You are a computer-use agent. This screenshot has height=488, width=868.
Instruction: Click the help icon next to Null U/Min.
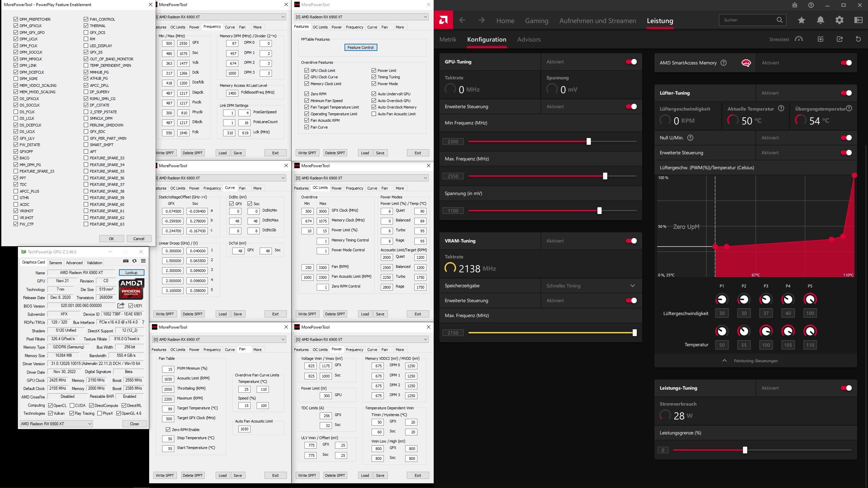(690, 138)
